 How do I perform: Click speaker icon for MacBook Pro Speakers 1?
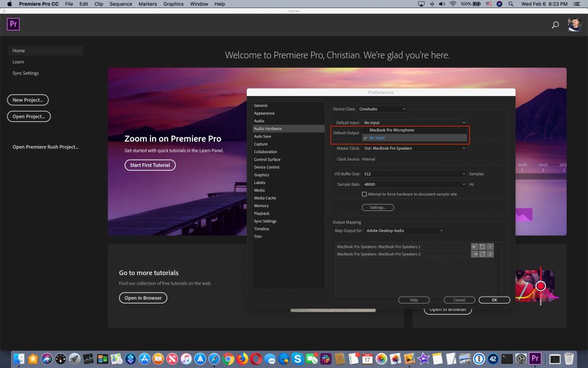pos(474,247)
